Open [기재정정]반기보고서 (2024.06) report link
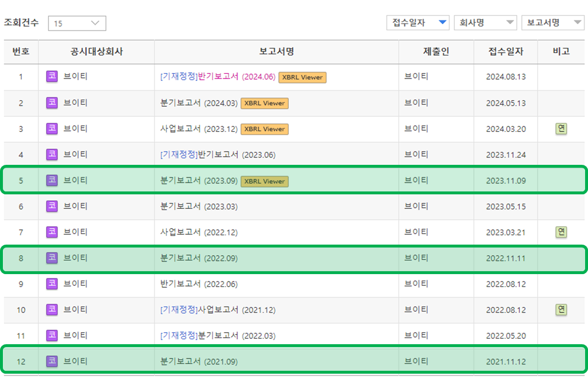The width and height of the screenshot is (588, 379). tap(218, 76)
